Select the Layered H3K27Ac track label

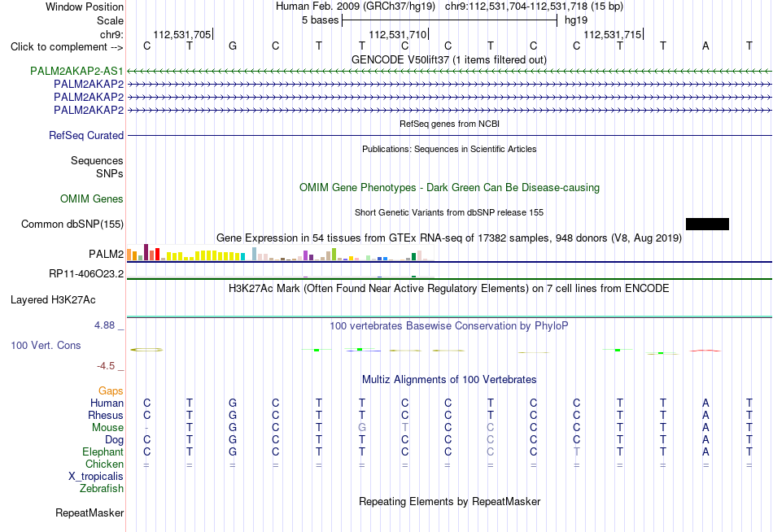[53, 300]
